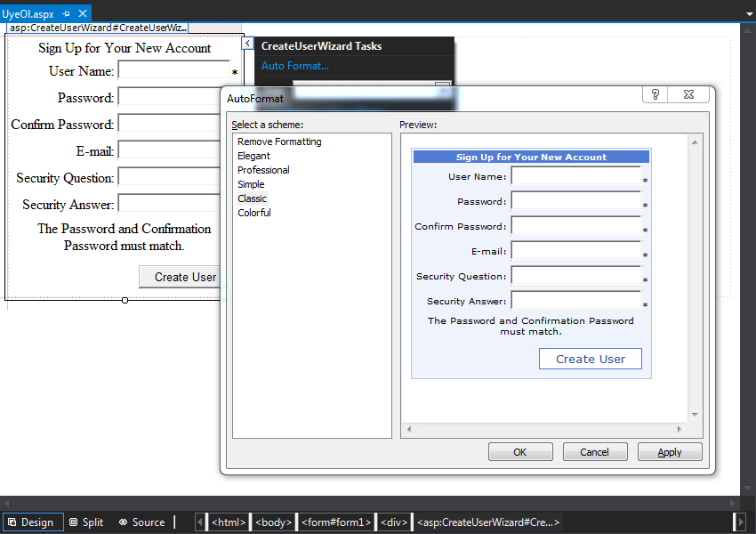Viewport: 756px width, 534px height.
Task: Click the designer Create User button
Action: (180, 277)
